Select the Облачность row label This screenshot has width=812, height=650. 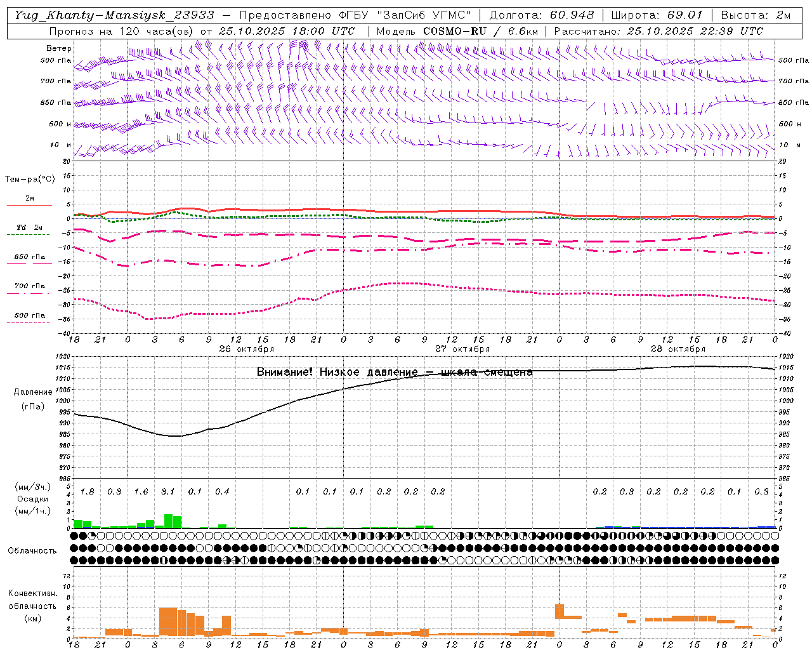(x=32, y=551)
